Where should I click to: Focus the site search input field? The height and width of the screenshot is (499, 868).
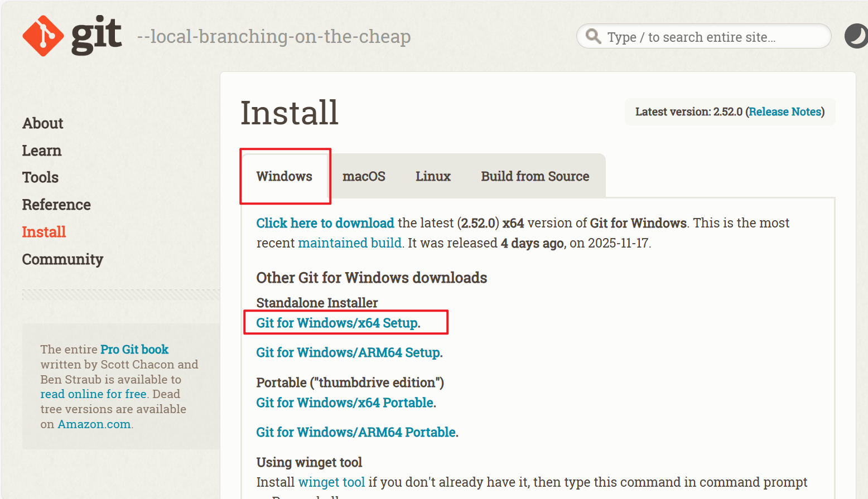tap(703, 36)
